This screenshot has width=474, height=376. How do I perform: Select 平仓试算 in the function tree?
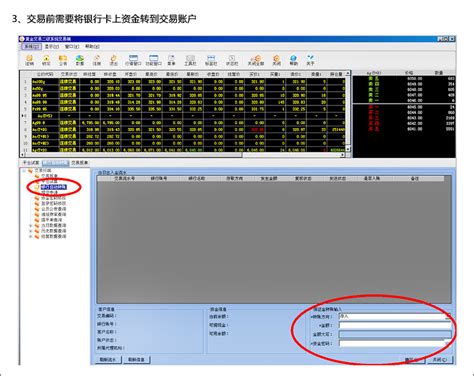click(50, 181)
